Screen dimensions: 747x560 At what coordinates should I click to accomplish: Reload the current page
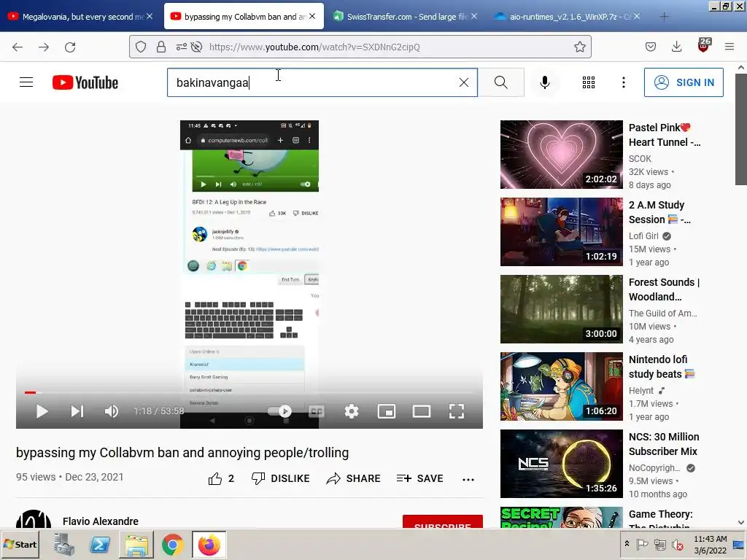tap(70, 47)
